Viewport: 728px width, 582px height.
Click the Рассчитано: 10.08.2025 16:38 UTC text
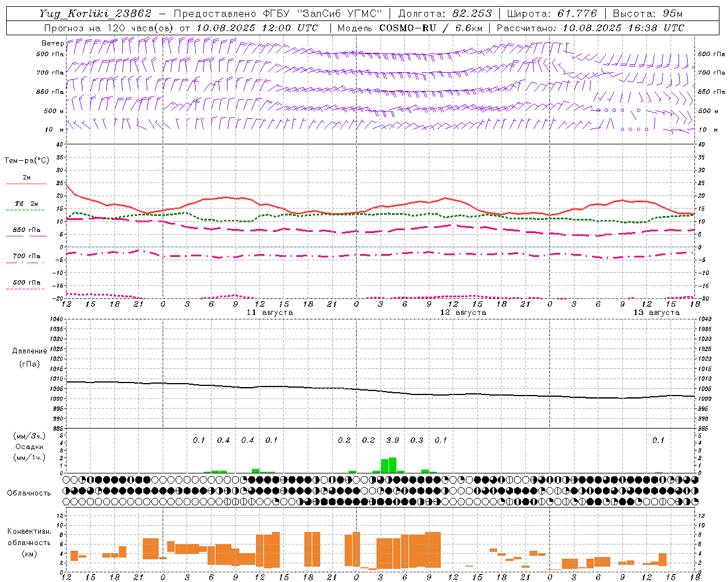tap(590, 28)
